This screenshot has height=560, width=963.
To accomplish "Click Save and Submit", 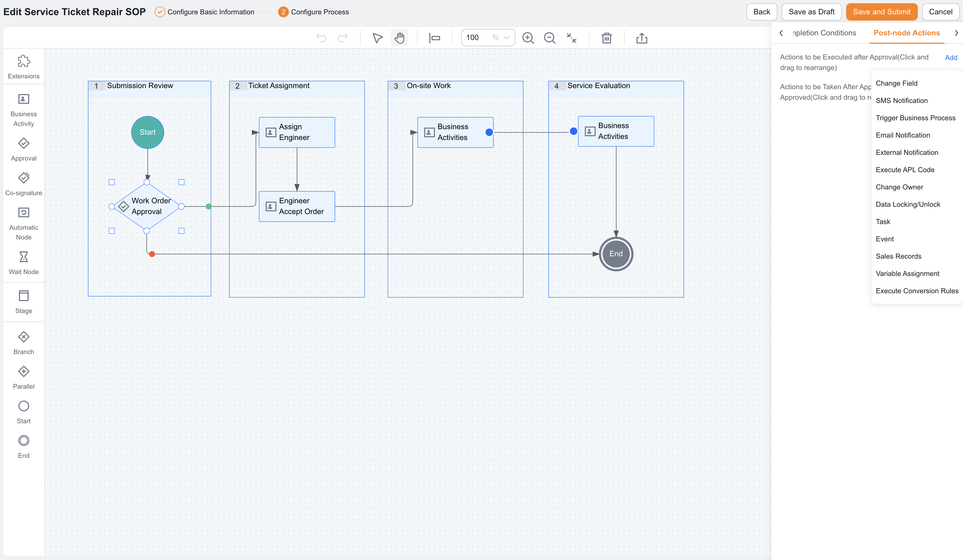I will tap(882, 12).
